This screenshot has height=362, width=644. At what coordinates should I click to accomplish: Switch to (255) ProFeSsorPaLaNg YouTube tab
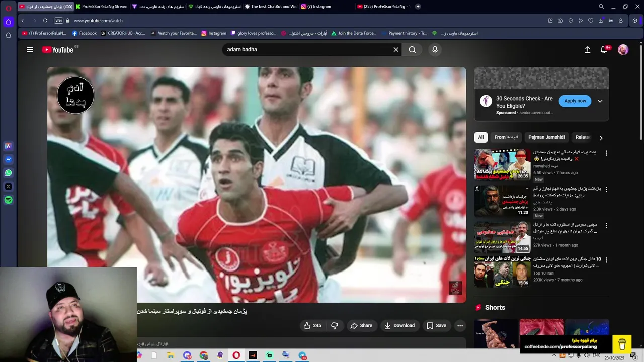(x=383, y=7)
